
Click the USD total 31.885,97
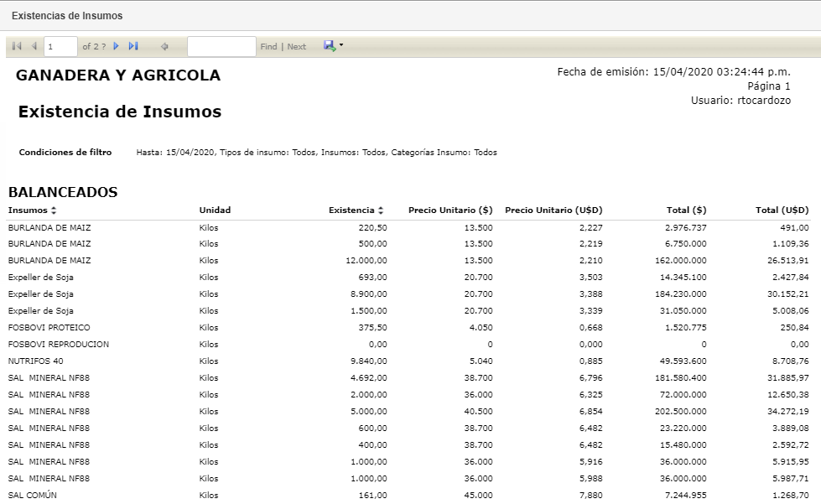click(x=788, y=377)
